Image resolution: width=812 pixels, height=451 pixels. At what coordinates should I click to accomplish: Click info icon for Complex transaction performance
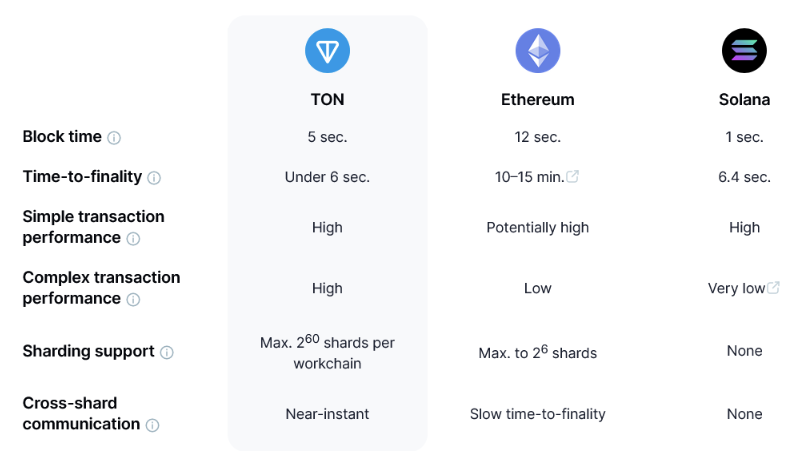click(x=133, y=300)
